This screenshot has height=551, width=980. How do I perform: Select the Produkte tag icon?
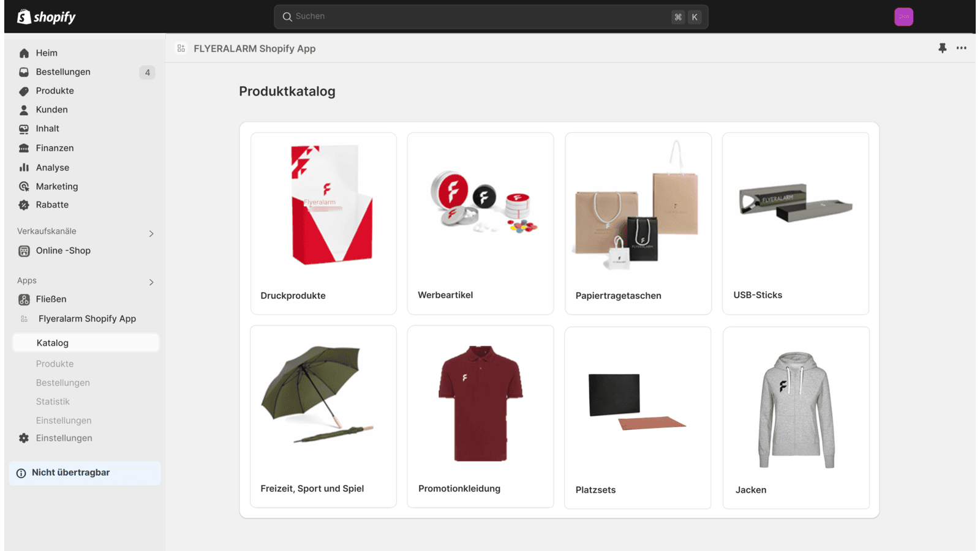[24, 91]
